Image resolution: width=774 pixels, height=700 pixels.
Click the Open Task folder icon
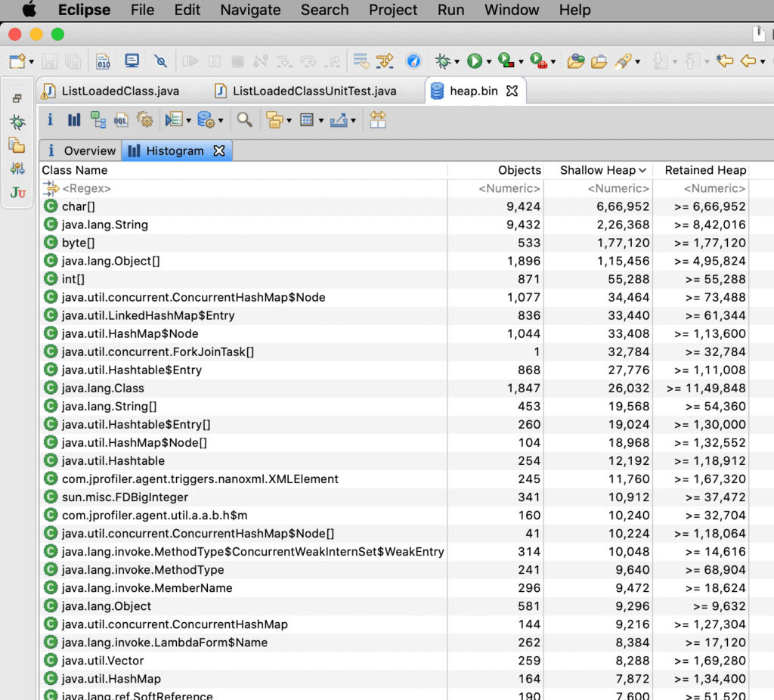click(x=599, y=61)
